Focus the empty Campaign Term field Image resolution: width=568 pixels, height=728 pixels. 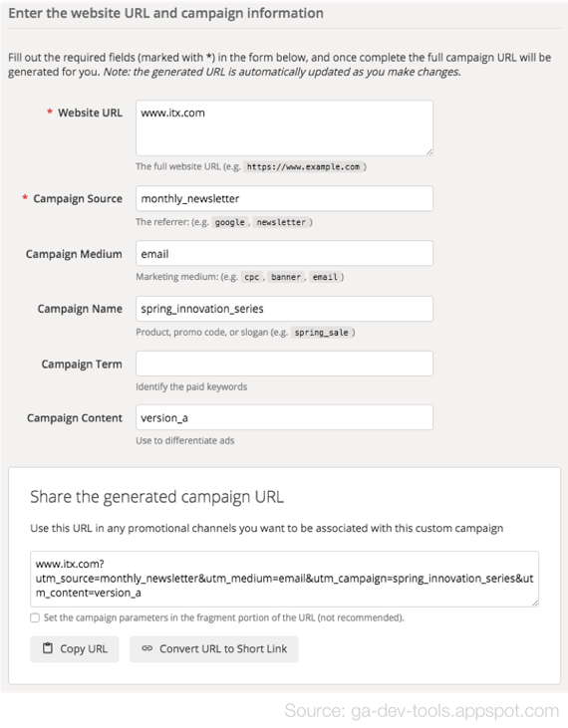pyautogui.click(x=284, y=364)
